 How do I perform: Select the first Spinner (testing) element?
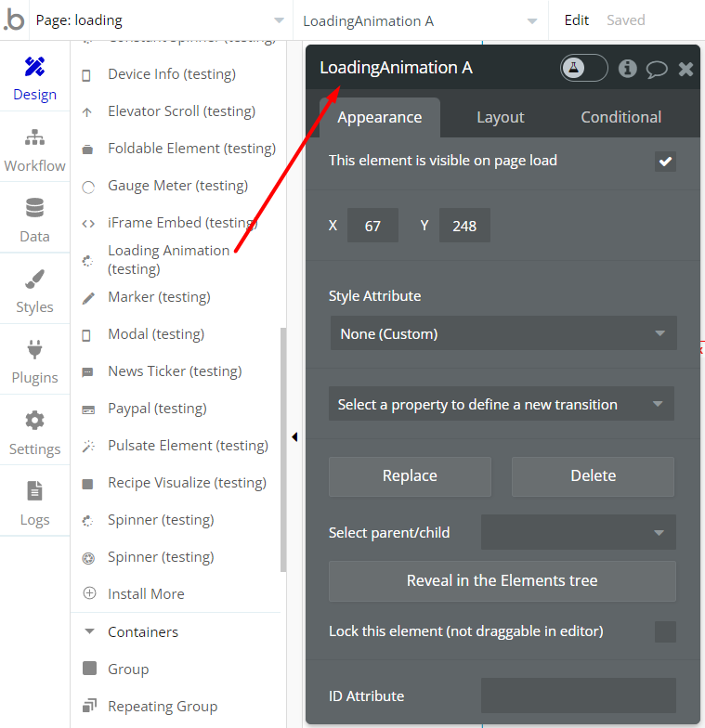(161, 520)
